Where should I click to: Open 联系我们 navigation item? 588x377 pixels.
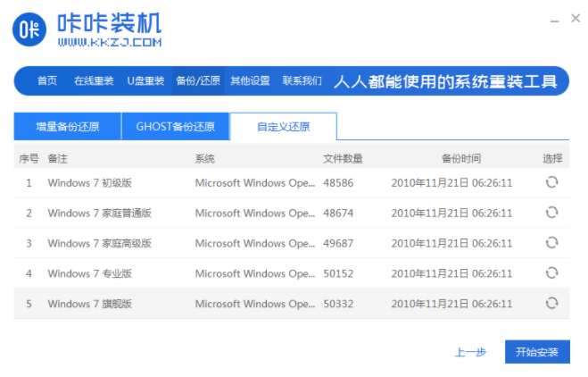point(302,80)
